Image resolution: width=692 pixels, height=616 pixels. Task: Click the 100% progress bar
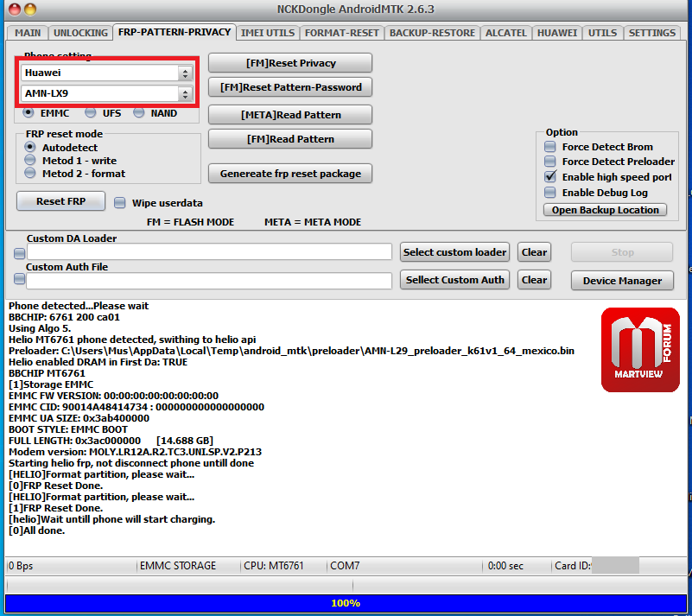click(x=346, y=603)
